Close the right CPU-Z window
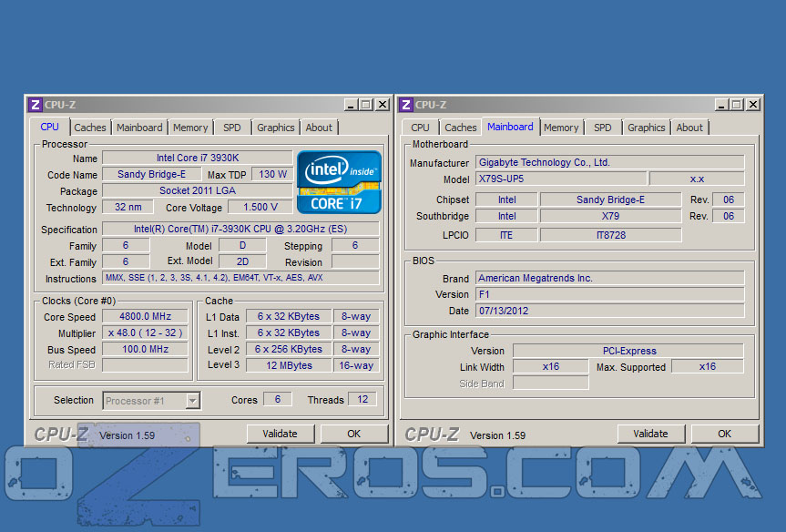This screenshot has height=532, width=786. [753, 105]
